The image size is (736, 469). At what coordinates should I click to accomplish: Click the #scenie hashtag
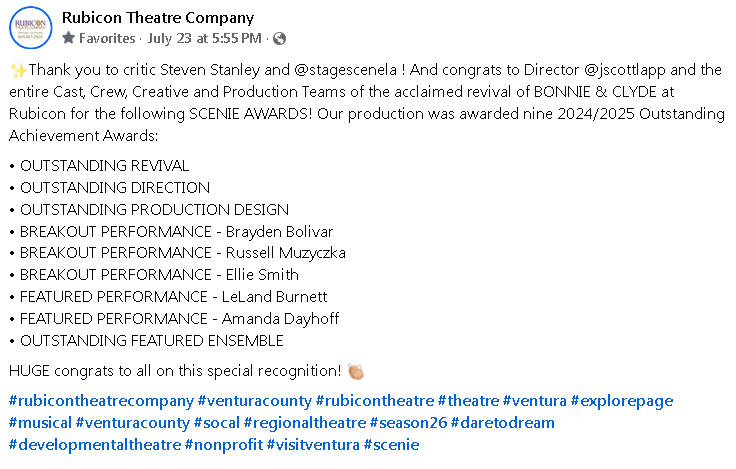(391, 445)
